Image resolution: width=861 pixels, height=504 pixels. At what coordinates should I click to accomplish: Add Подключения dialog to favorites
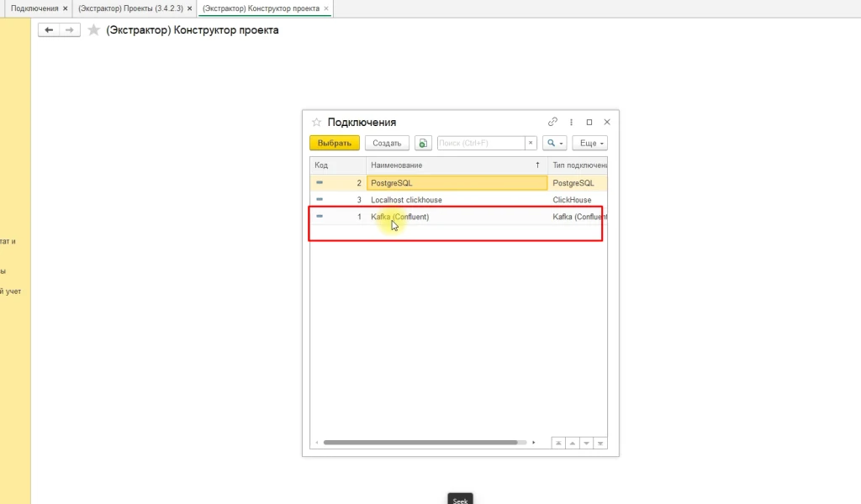coord(317,122)
